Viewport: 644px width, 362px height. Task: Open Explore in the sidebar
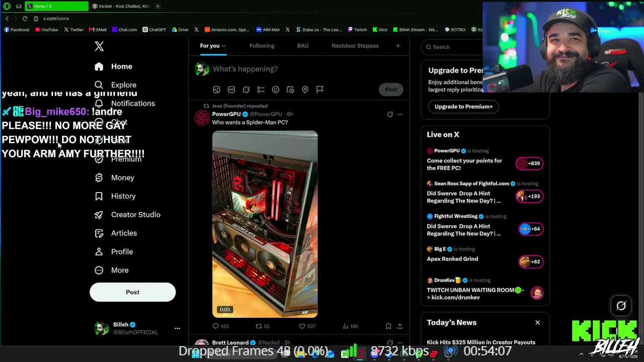click(116, 85)
